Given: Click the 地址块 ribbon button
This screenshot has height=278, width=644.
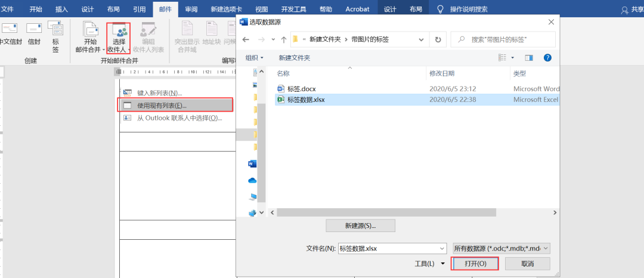Looking at the screenshot, I should tap(212, 33).
